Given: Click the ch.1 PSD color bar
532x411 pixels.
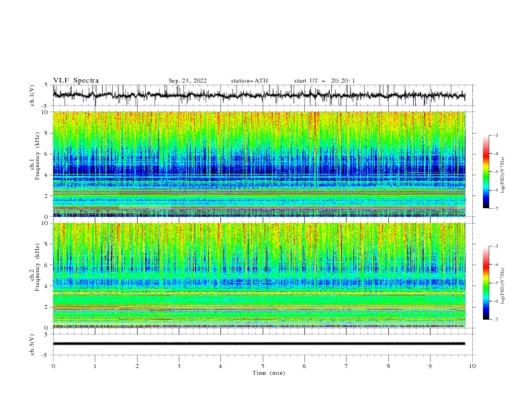Looking at the screenshot, I should pyautogui.click(x=486, y=172).
